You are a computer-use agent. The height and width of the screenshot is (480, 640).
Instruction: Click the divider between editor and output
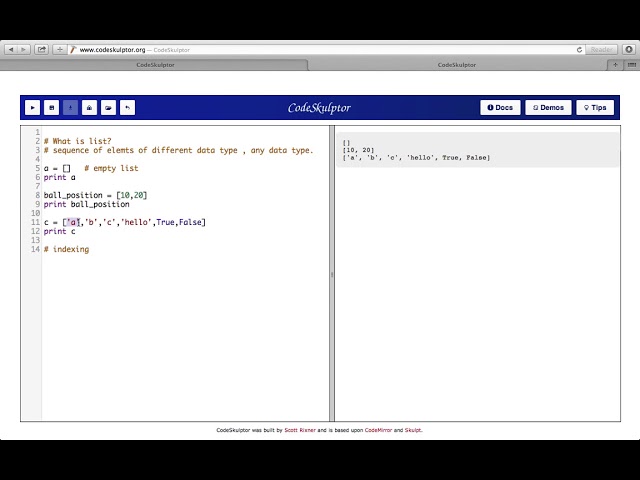click(332, 273)
